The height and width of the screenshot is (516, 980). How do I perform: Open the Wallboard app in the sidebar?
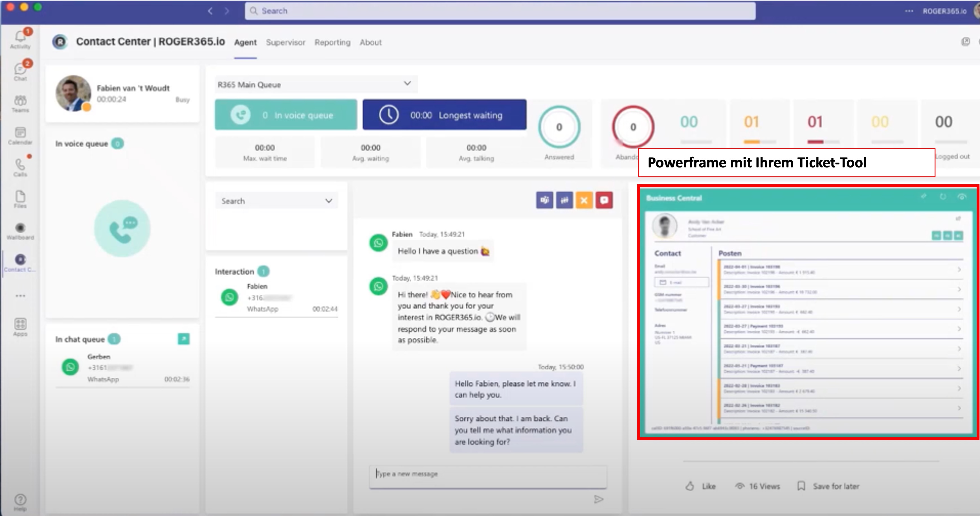[x=20, y=231]
